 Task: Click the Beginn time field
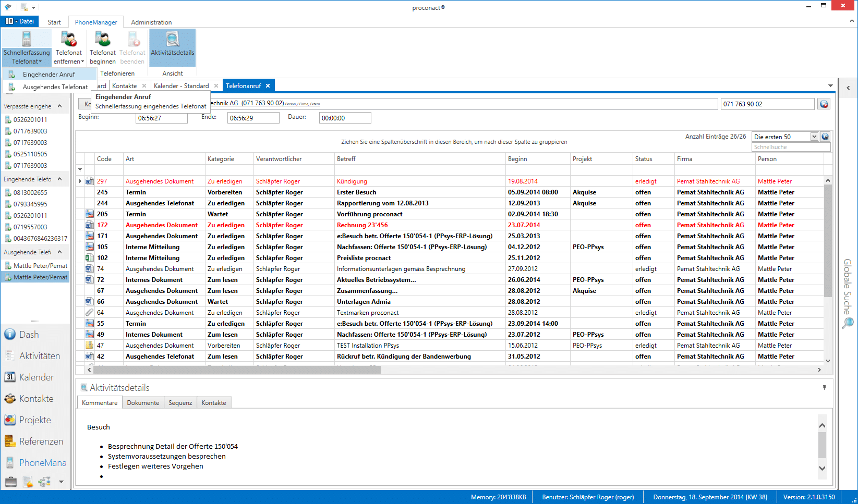pos(162,118)
